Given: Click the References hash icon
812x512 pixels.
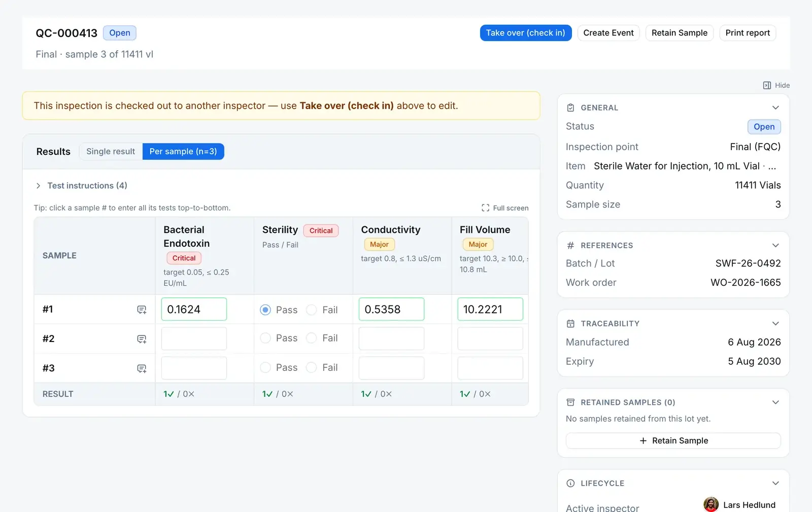Looking at the screenshot, I should click(x=570, y=246).
